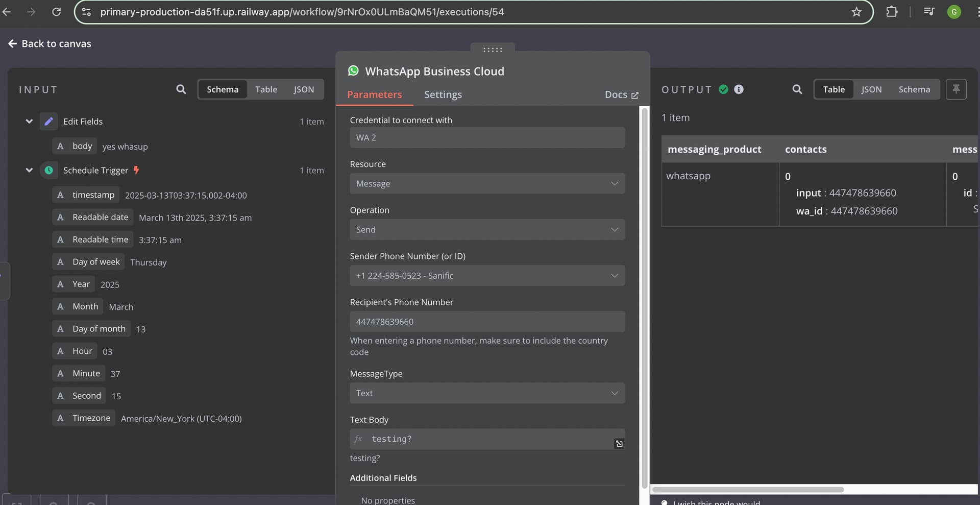Switch to the Settings tab
The height and width of the screenshot is (505, 980).
click(x=443, y=94)
